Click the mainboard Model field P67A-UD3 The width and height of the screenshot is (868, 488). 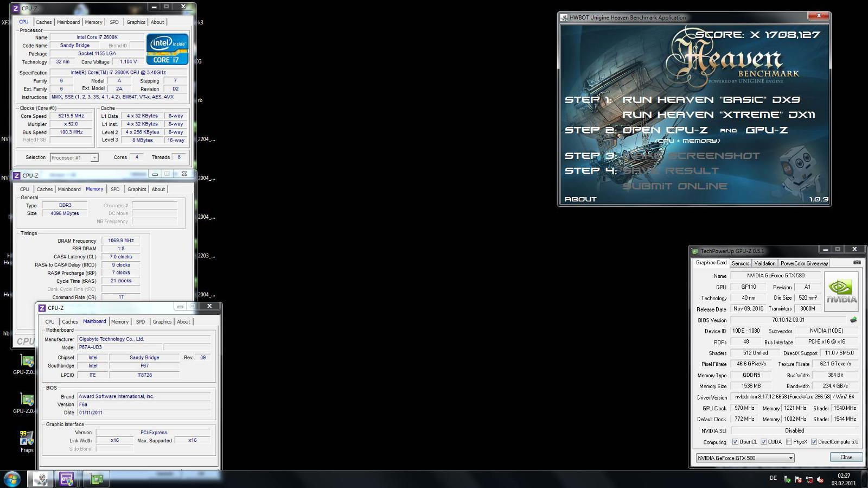119,347
